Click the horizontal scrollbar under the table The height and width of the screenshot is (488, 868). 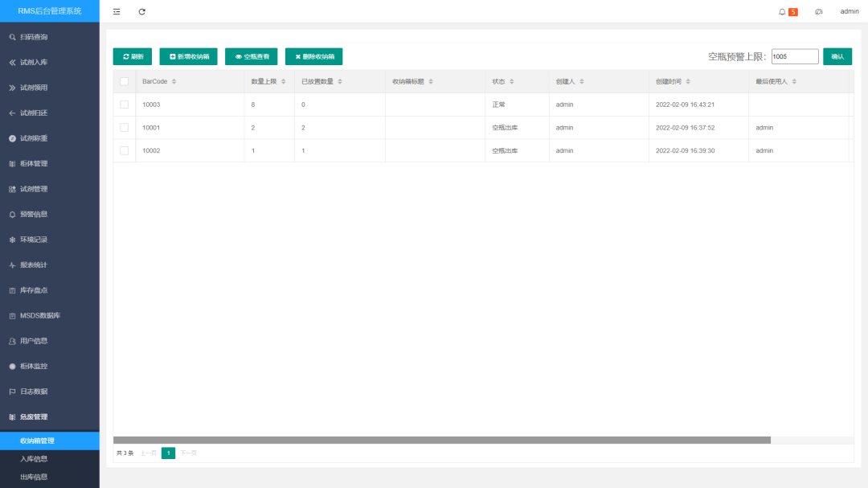(x=442, y=441)
